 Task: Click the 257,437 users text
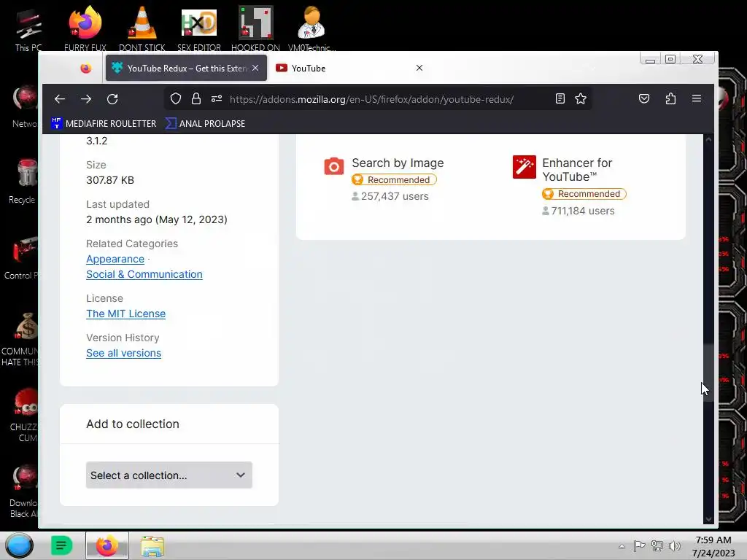pyautogui.click(x=395, y=196)
